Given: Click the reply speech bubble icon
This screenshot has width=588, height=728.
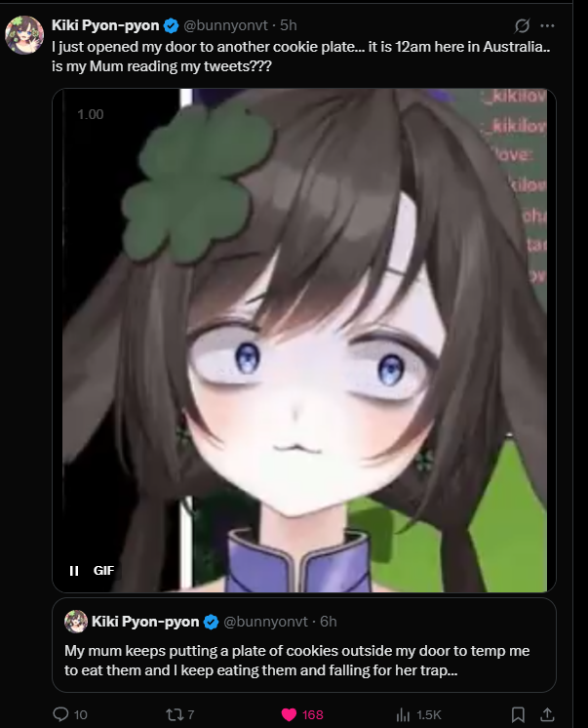Looking at the screenshot, I should (x=60, y=713).
